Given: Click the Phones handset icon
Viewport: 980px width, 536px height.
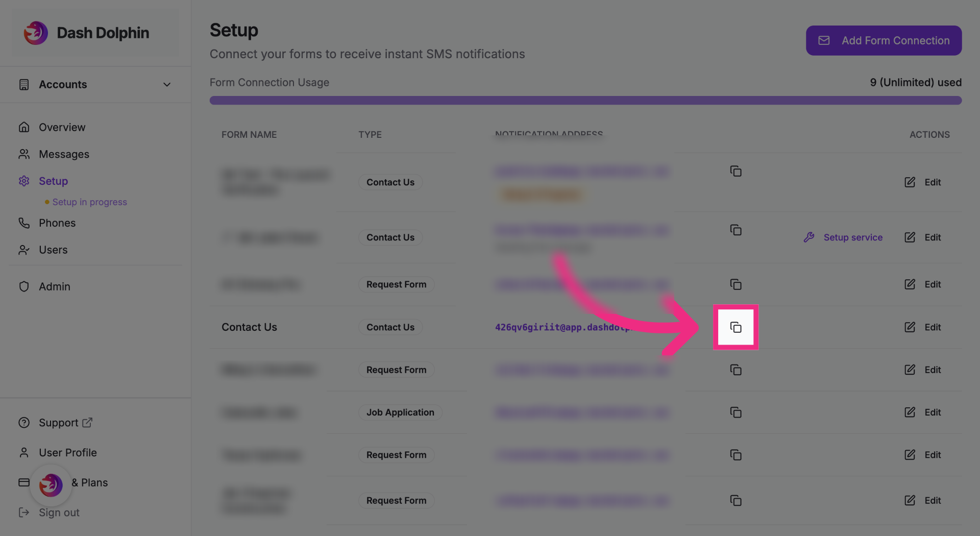Looking at the screenshot, I should coord(24,223).
